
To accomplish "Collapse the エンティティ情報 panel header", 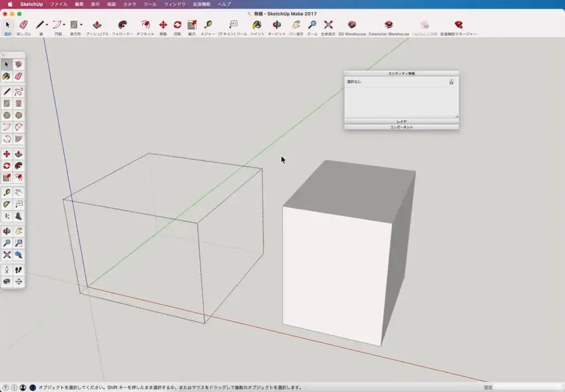I will (x=402, y=73).
